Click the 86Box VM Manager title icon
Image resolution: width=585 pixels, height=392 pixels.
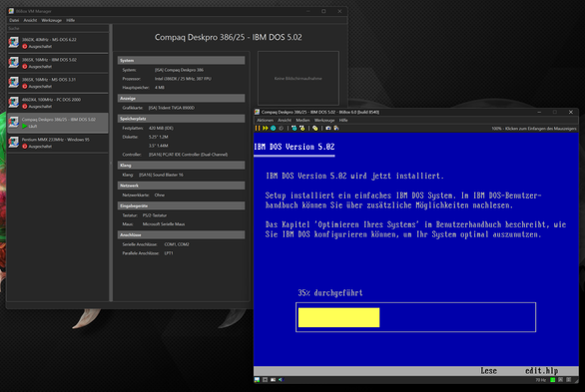click(x=11, y=11)
